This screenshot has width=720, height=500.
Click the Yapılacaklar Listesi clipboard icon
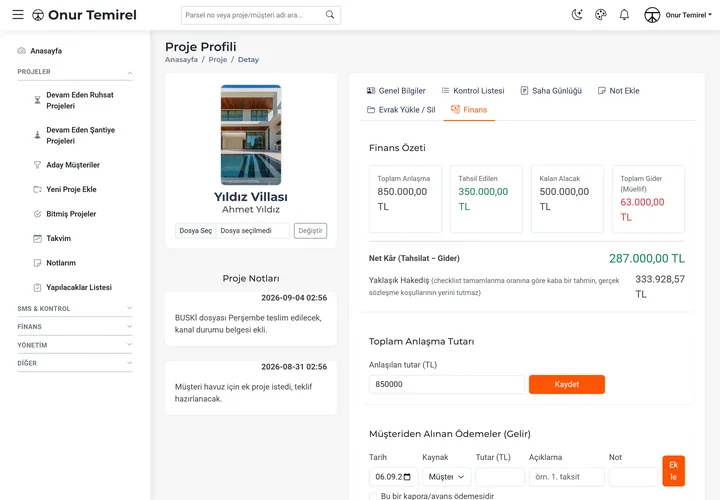tap(38, 287)
